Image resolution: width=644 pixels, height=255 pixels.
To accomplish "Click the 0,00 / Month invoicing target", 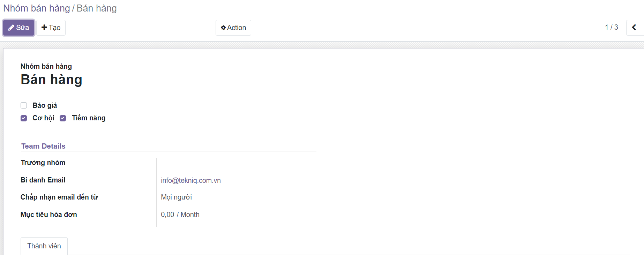I will 180,215.
